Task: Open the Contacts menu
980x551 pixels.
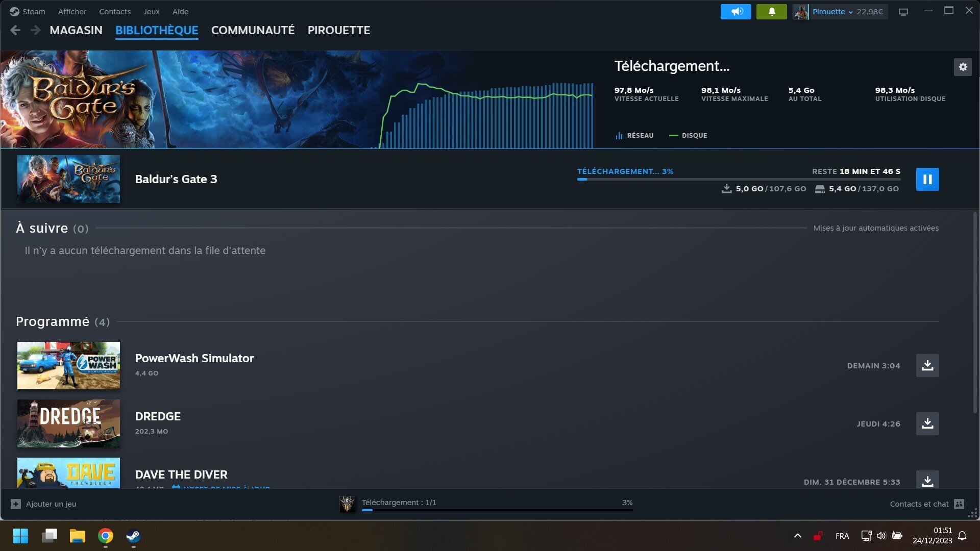Action: coord(115,11)
